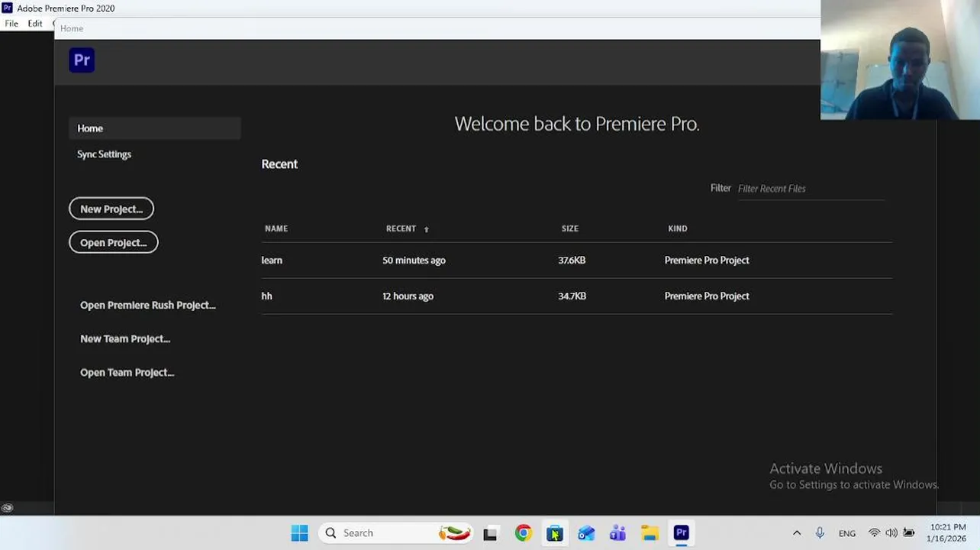980x550 pixels.
Task: Sort the list by NAME column
Action: pos(276,228)
